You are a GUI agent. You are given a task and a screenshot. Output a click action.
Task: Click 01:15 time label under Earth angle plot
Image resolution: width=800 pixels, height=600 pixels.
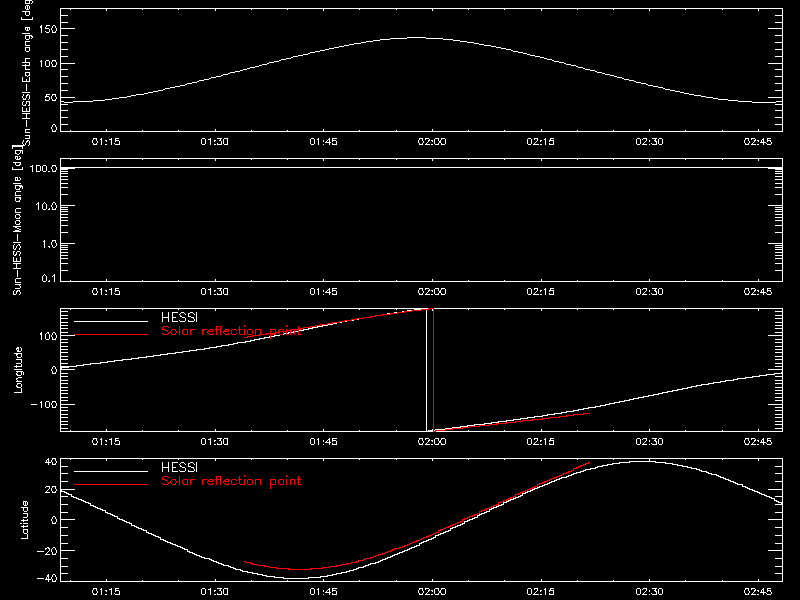click(106, 142)
